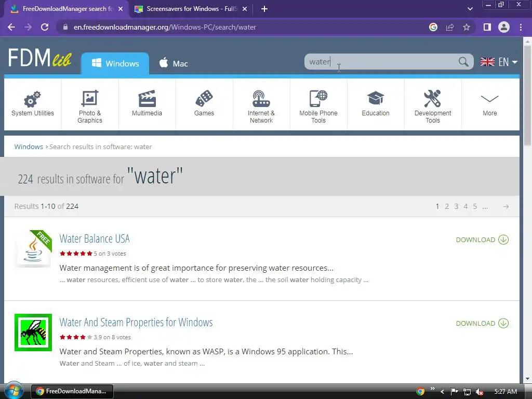Screen dimensions: 532x399
Task: Switch to the Mac platform tab
Action: coord(174,63)
